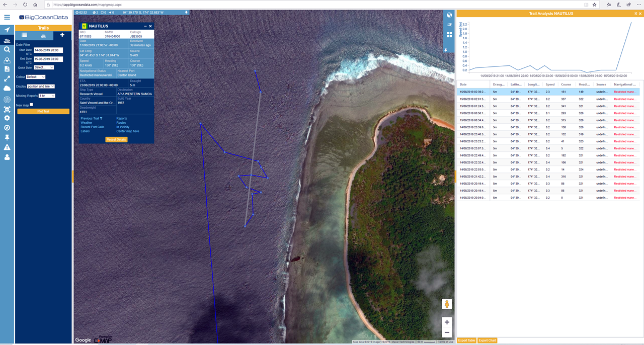Viewport: 644px width, 345px height.
Task: Zoom in the map with plus button
Action: coord(447,322)
